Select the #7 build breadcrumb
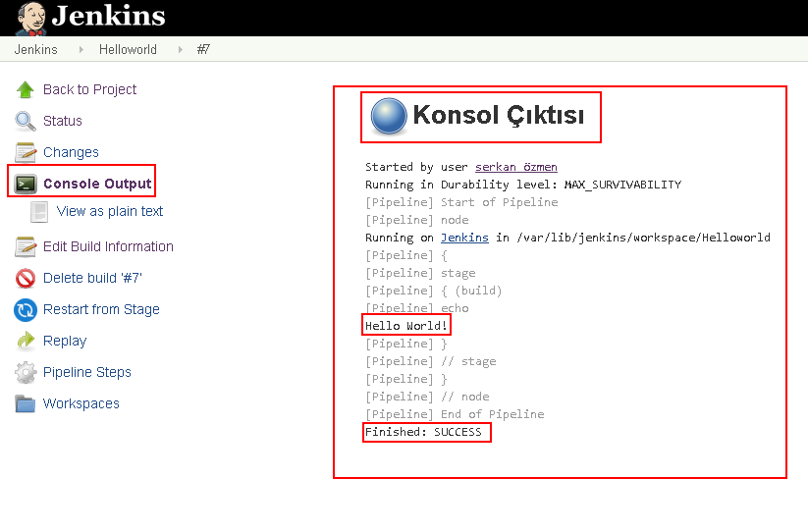 (203, 49)
